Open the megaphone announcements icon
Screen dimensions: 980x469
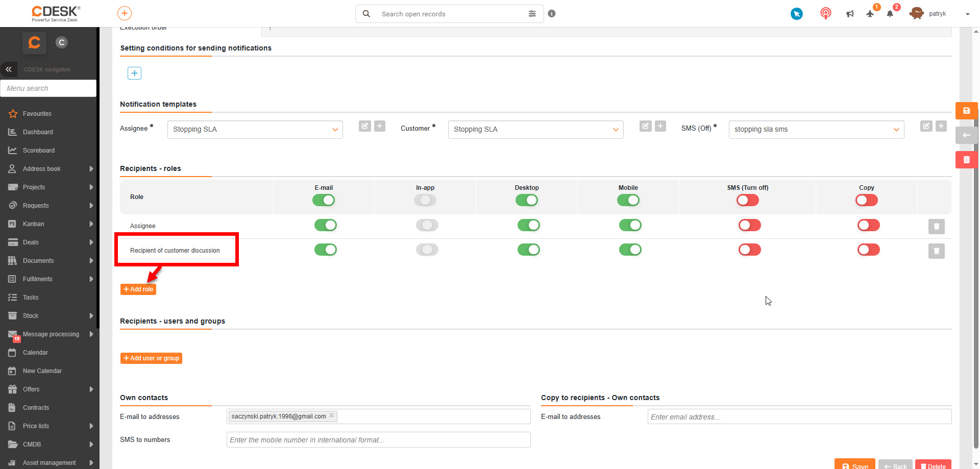pyautogui.click(x=850, y=14)
